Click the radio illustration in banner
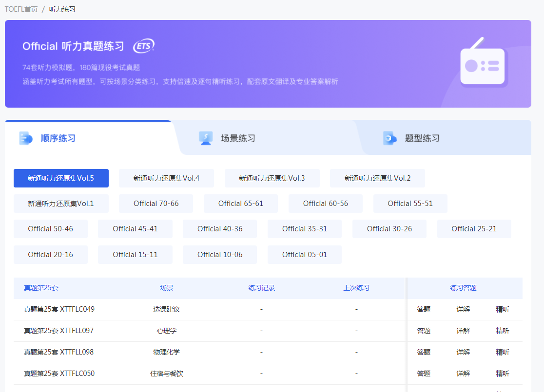544x392 pixels. (484, 62)
